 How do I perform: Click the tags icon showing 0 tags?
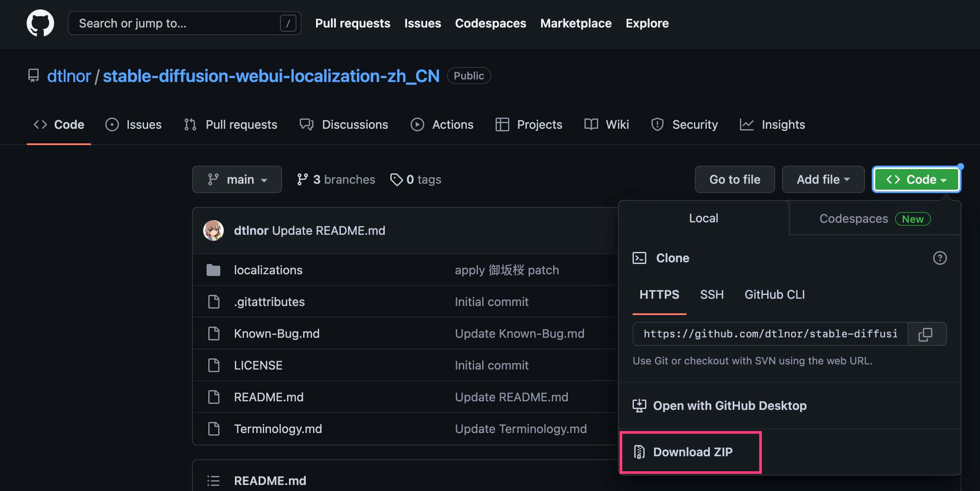[x=396, y=179]
